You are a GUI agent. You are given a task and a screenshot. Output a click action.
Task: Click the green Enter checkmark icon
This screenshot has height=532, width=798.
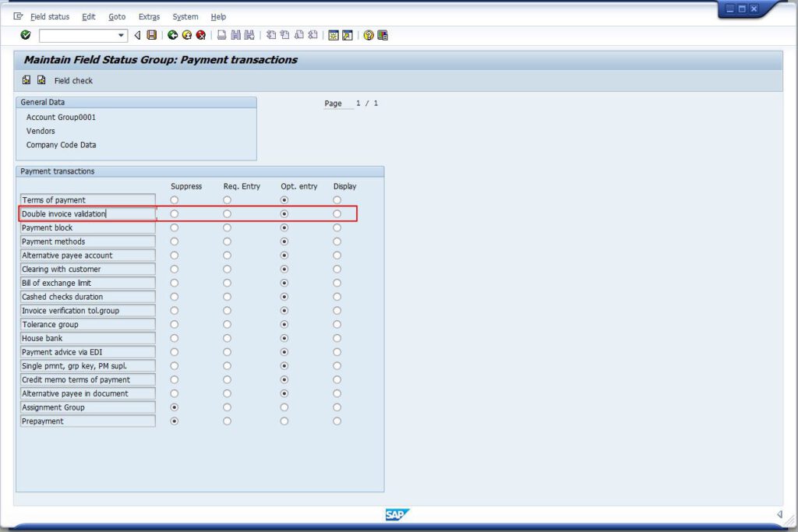pyautogui.click(x=26, y=35)
